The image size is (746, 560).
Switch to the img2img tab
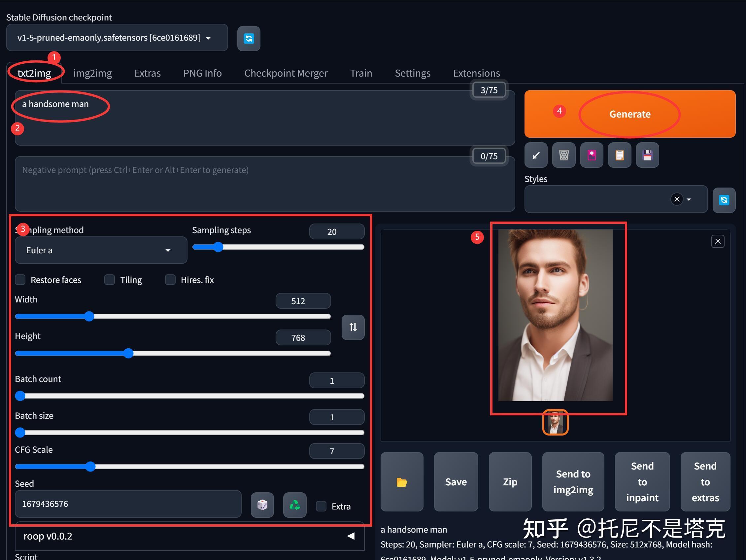pyautogui.click(x=92, y=73)
